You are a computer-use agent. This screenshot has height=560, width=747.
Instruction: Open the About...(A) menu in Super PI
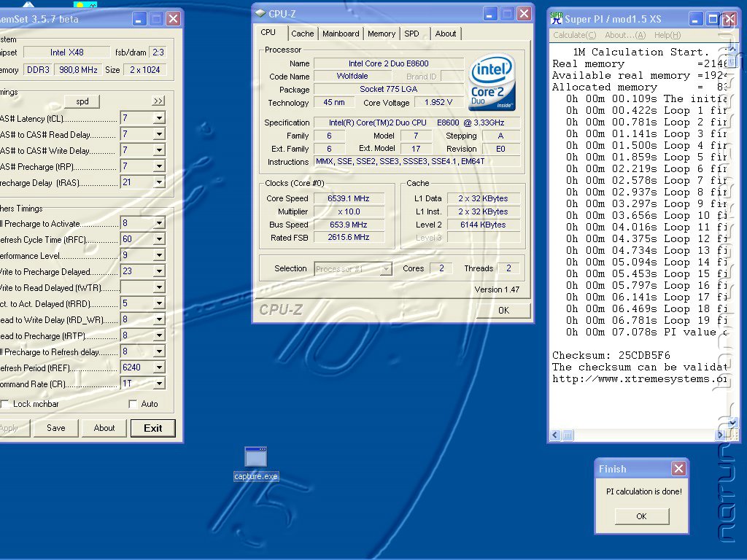[x=625, y=35]
